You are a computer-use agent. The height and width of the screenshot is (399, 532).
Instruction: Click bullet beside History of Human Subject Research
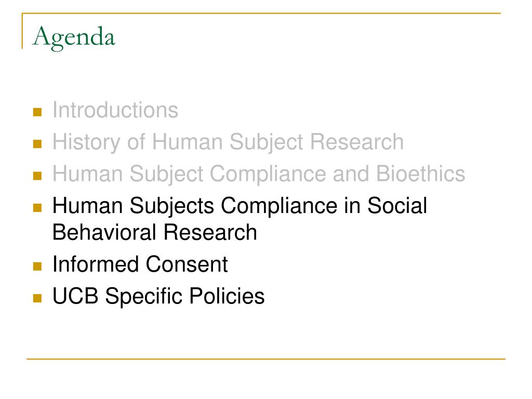pos(37,144)
